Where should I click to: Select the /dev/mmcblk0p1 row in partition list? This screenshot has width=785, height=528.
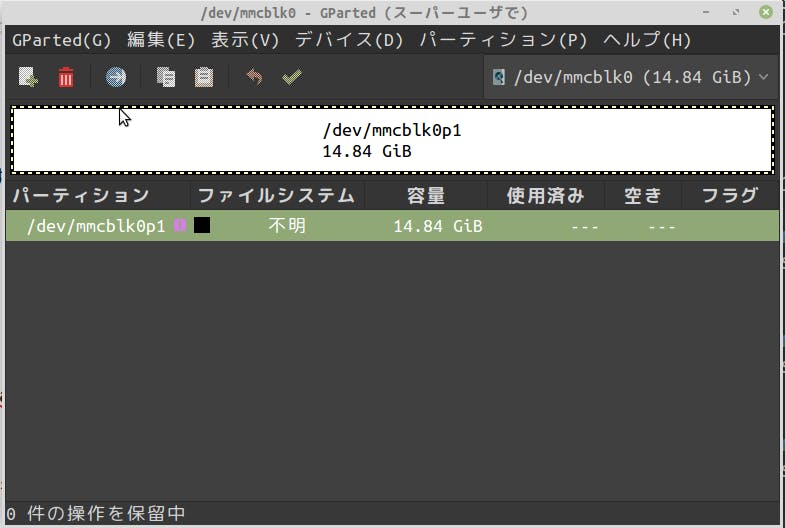(x=392, y=226)
